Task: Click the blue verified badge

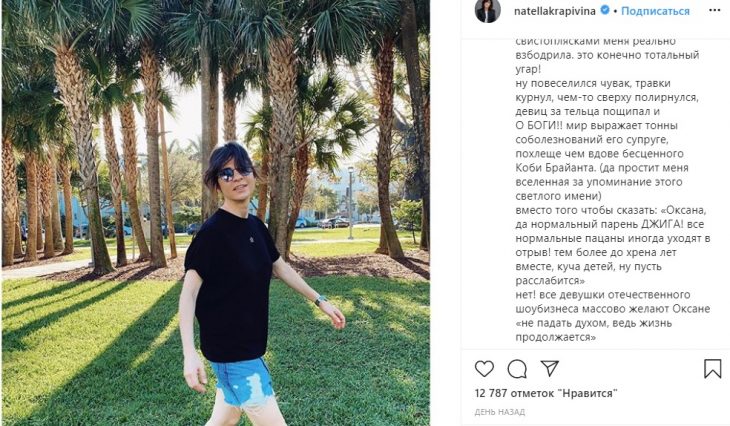Action: [x=605, y=10]
